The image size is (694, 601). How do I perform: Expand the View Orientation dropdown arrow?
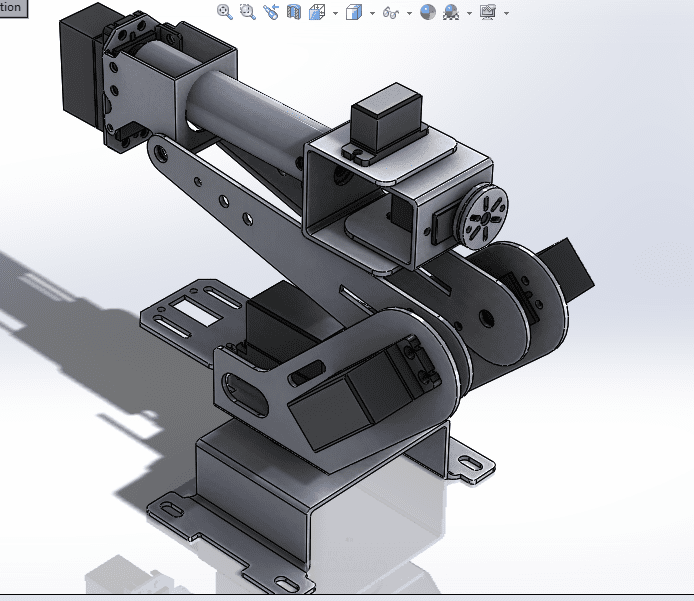click(x=335, y=13)
